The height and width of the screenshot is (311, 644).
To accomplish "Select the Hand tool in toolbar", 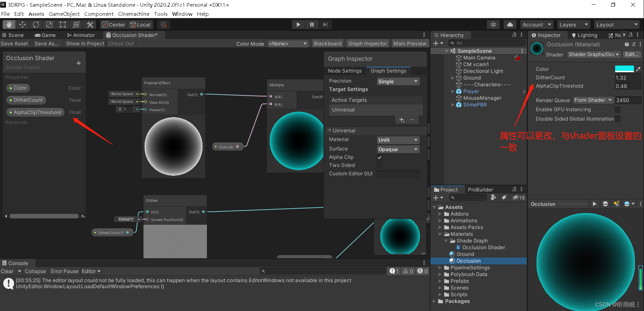I will [9, 25].
